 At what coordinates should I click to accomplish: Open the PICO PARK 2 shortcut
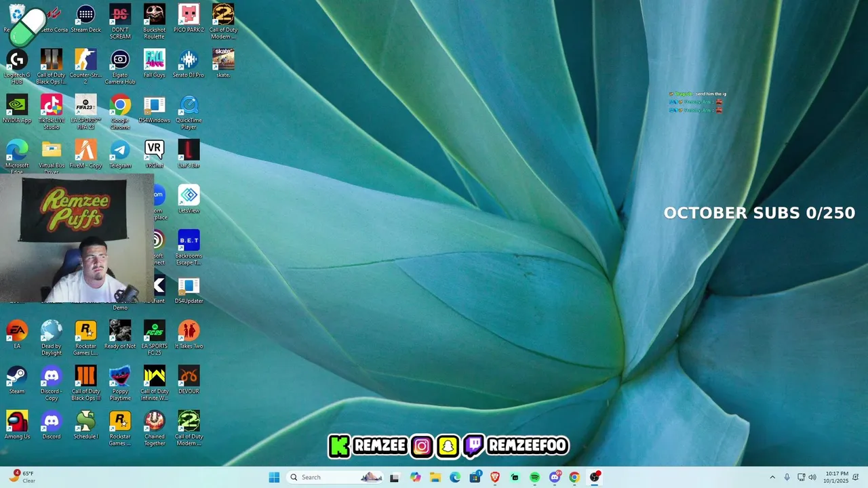(x=189, y=20)
